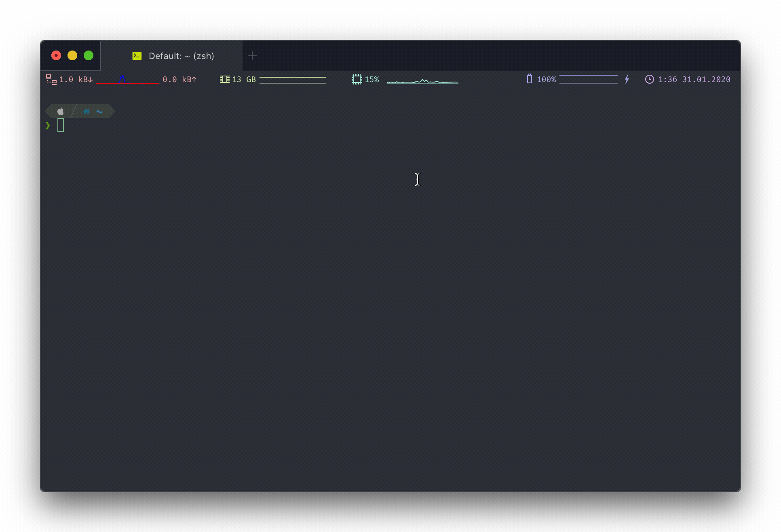
Task: Click the Apple logo in the prompt
Action: [x=61, y=111]
